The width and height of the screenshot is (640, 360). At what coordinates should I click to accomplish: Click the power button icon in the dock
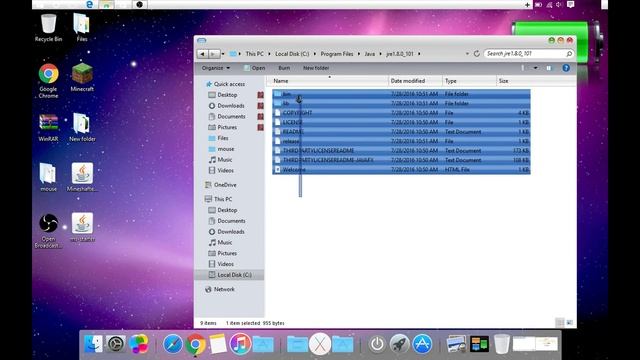(x=377, y=344)
